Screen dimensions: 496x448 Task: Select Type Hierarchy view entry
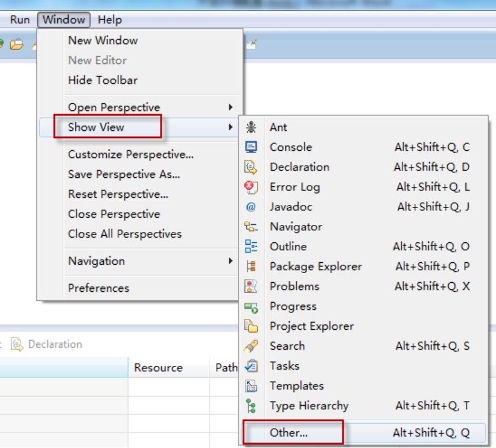363,406
